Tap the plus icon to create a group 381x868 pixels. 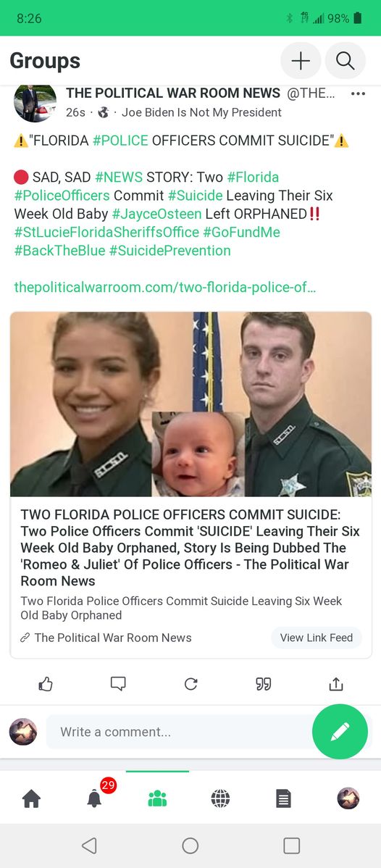(x=301, y=61)
